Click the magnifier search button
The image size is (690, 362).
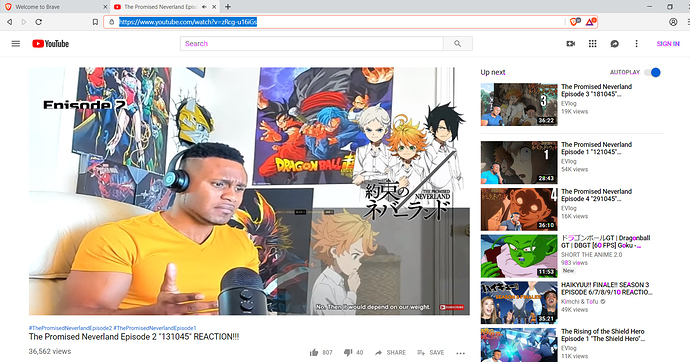coord(458,44)
